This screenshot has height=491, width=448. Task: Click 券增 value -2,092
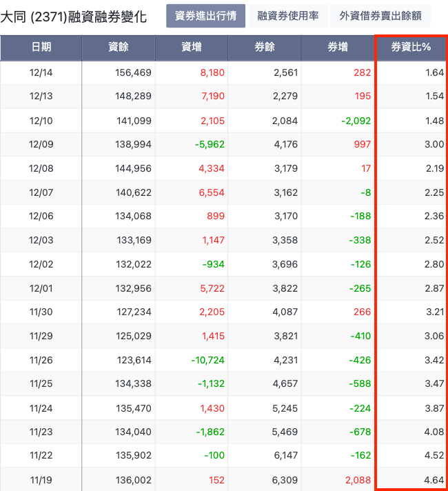pos(356,121)
